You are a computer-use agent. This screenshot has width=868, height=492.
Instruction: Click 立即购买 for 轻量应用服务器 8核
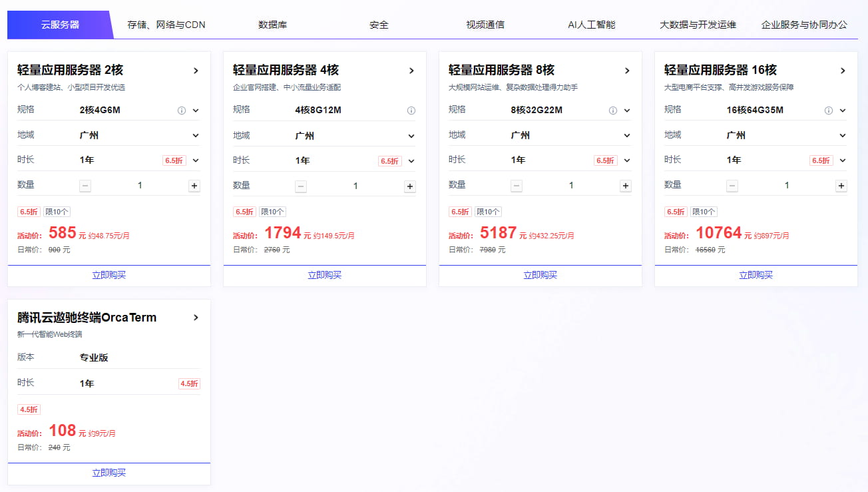(x=540, y=275)
